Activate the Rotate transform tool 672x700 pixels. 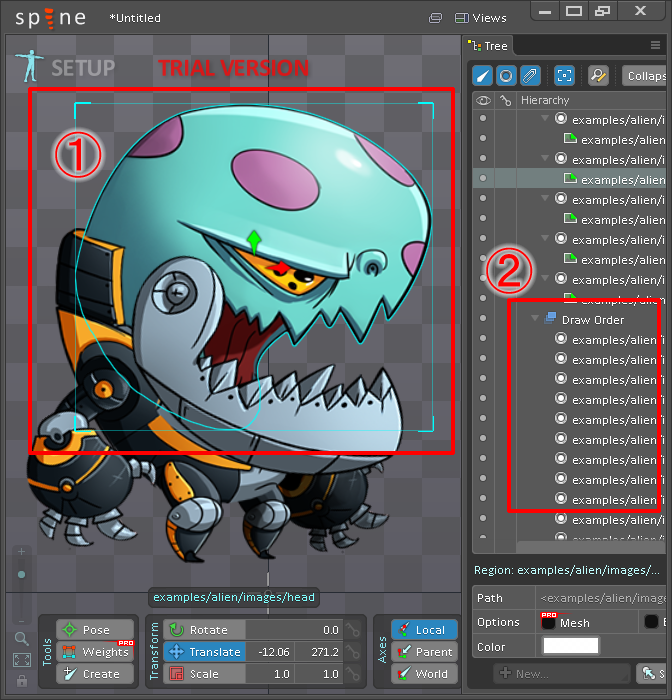coord(204,629)
